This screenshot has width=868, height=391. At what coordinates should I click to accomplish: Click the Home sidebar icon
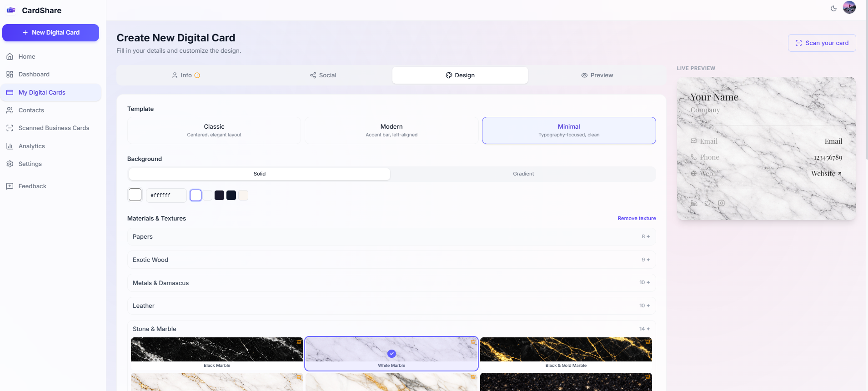[10, 56]
